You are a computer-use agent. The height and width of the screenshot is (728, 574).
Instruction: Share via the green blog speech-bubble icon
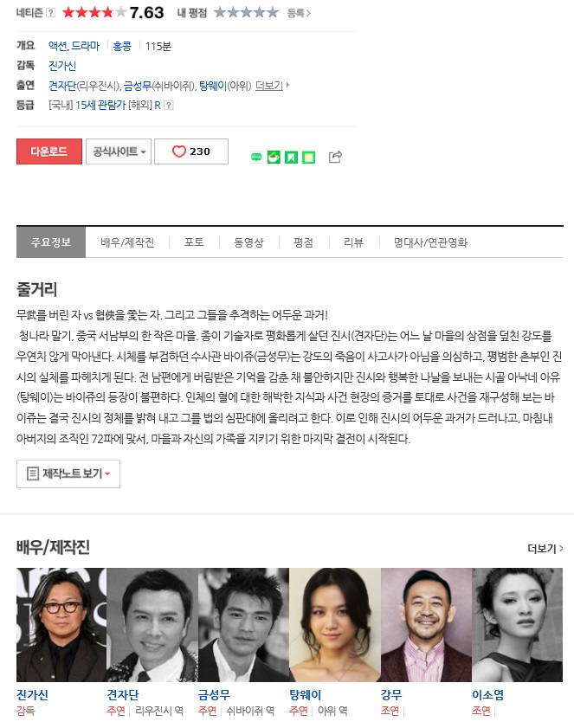256,158
